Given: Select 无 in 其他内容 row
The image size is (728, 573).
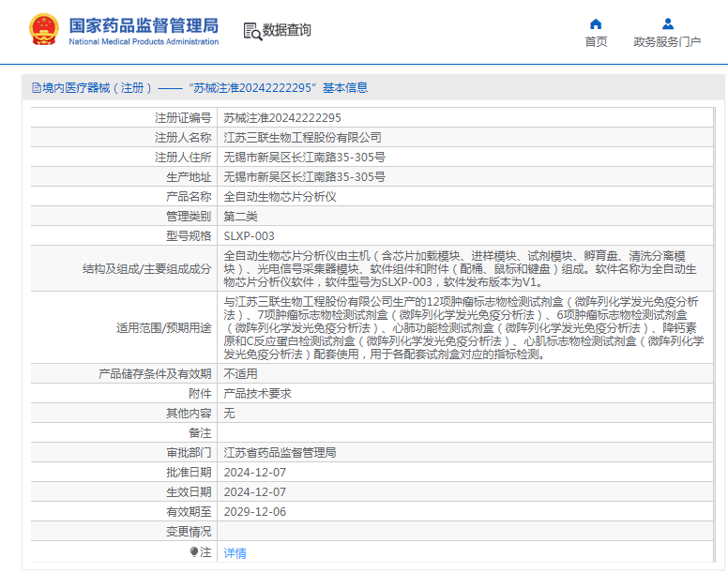Looking at the screenshot, I should point(229,413).
